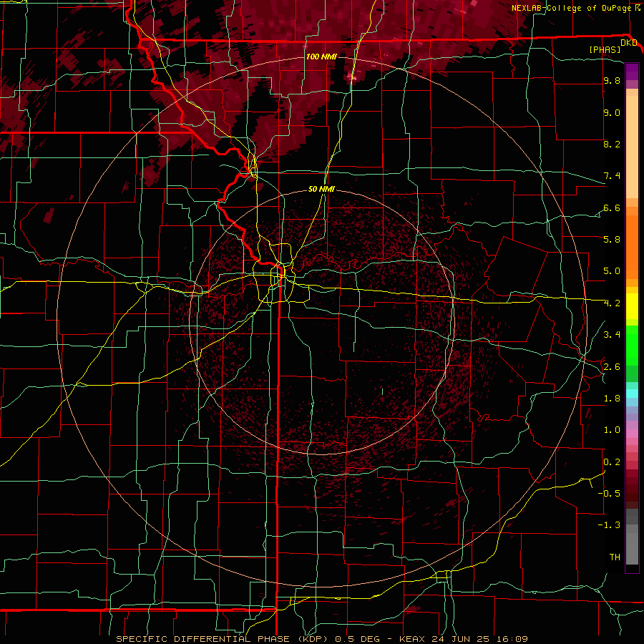The width and height of the screenshot is (644, 644).
Task: Click the small arrow icon after DuPage
Action: pyautogui.click(x=638, y=7)
